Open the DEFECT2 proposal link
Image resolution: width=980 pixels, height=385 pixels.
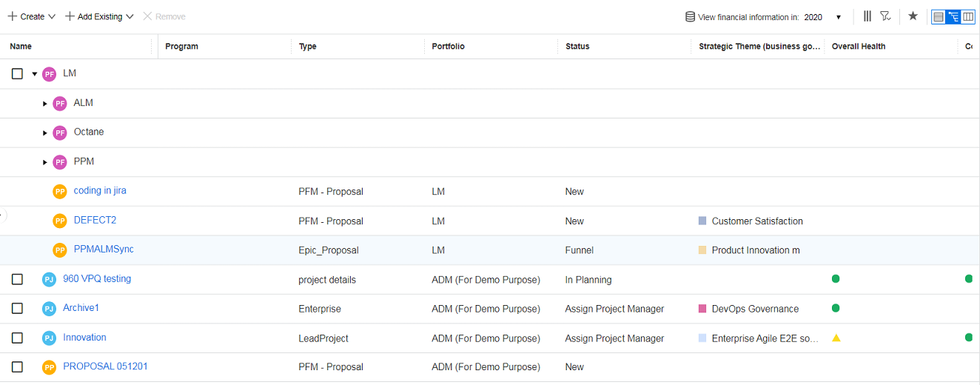pos(95,220)
